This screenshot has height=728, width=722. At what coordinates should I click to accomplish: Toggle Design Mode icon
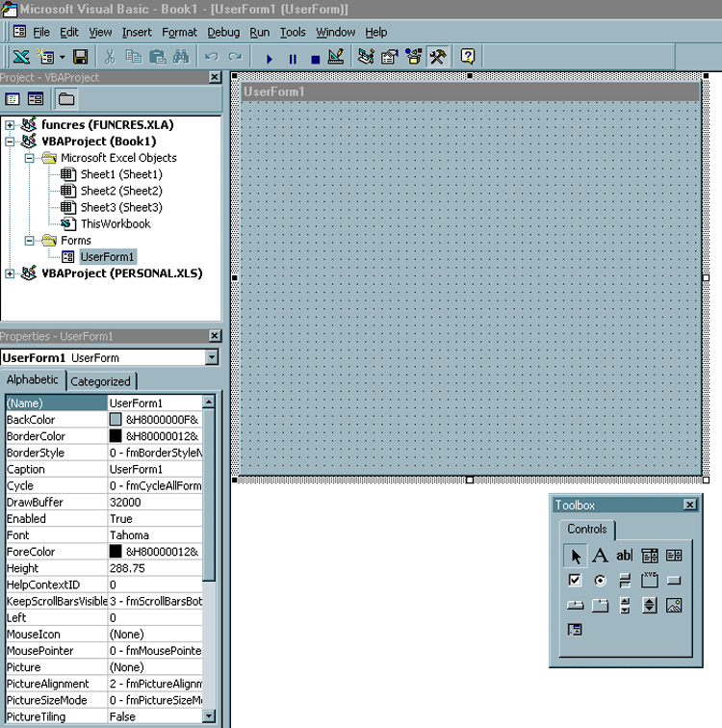pos(336,57)
